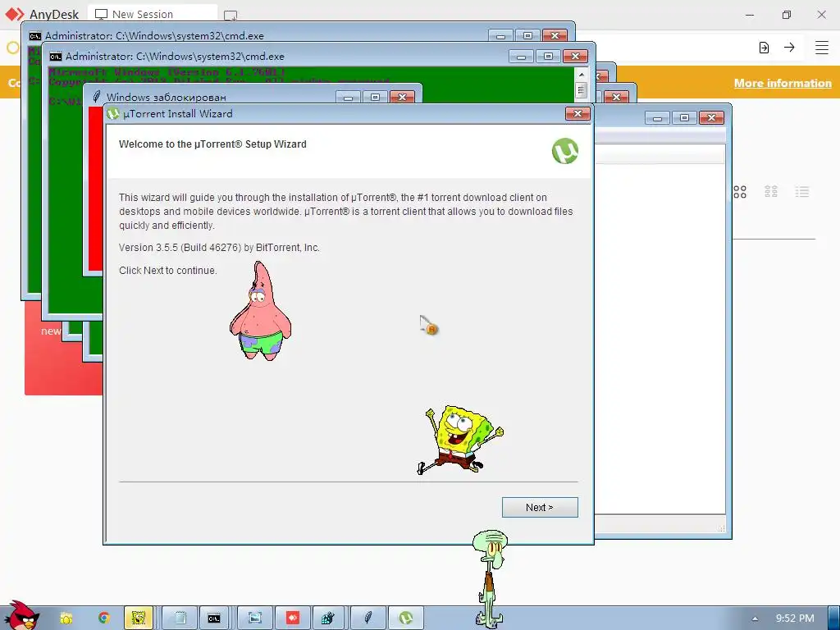The width and height of the screenshot is (840, 630).
Task: Minimize the AnyDesk window
Action: click(750, 15)
